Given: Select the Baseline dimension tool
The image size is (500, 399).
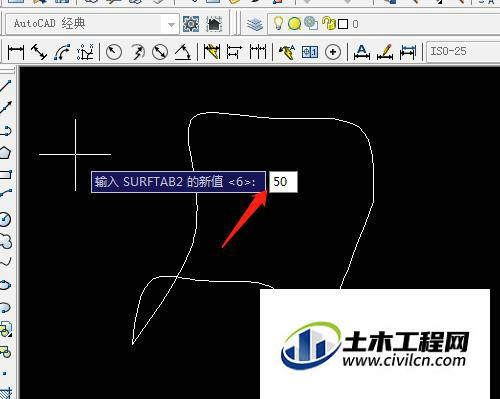Looking at the screenshot, I should click(234, 52).
